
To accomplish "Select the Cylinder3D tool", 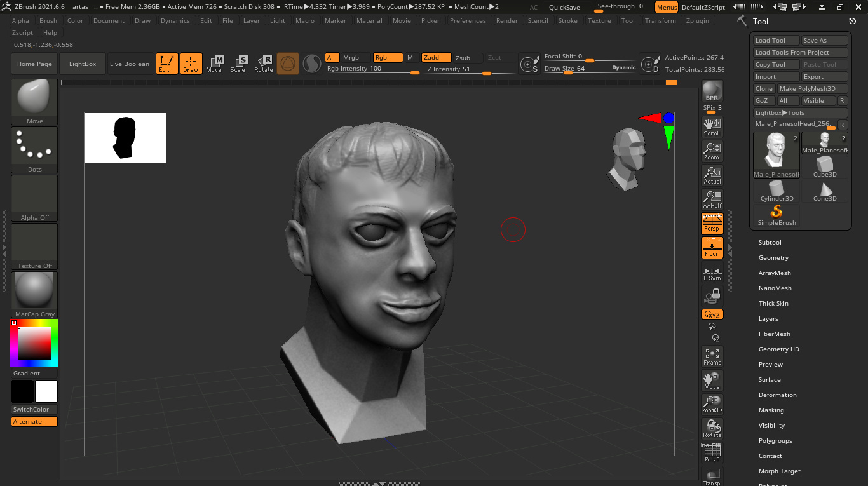I will (x=776, y=191).
